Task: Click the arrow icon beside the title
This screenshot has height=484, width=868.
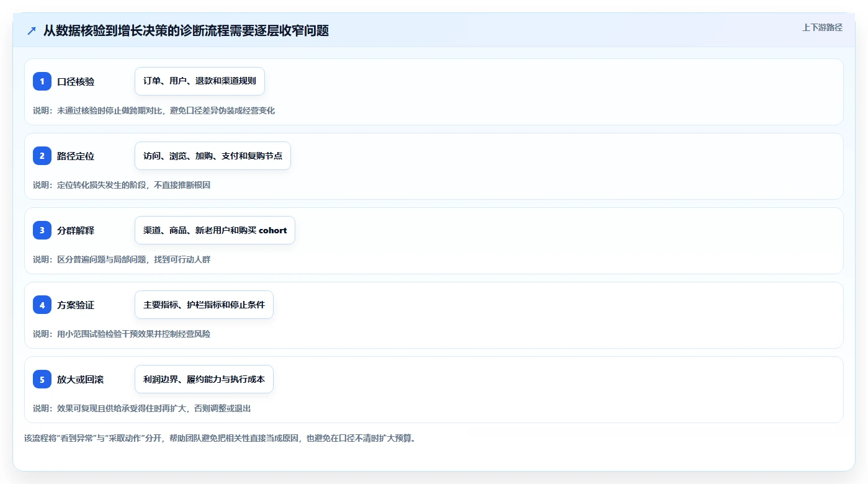Action: [32, 30]
